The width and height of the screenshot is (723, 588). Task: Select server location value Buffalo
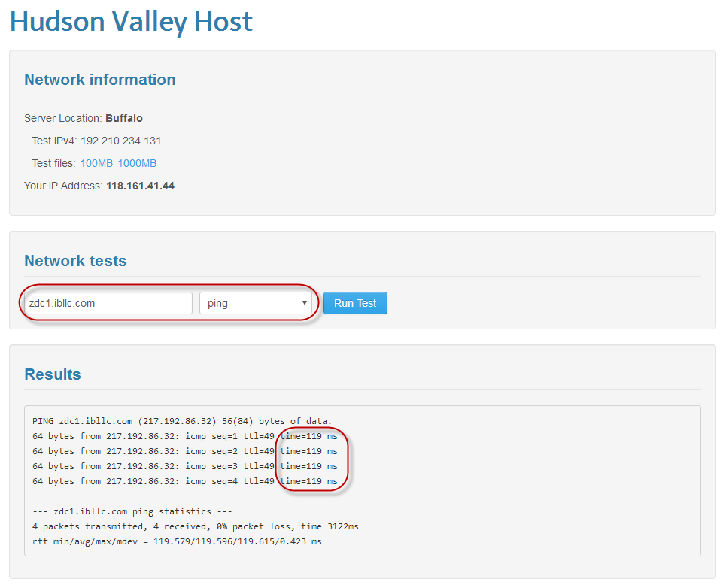pyautogui.click(x=124, y=119)
